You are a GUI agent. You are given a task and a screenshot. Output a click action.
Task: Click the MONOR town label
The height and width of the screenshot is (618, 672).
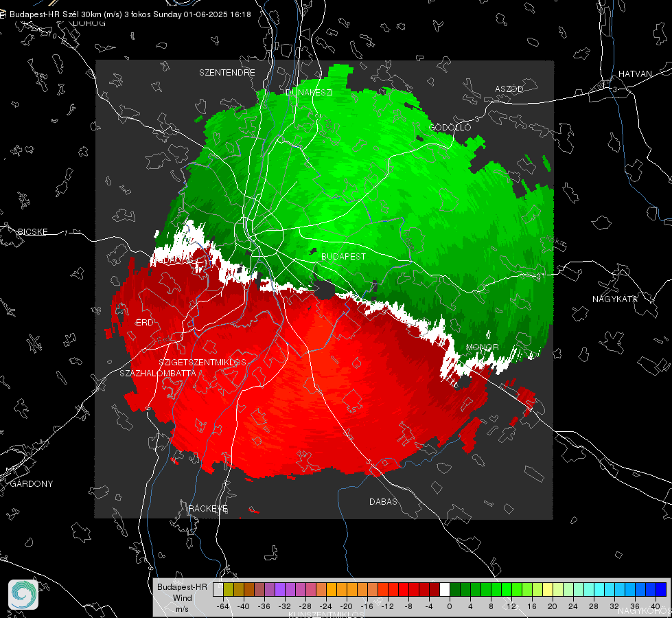[x=483, y=347]
